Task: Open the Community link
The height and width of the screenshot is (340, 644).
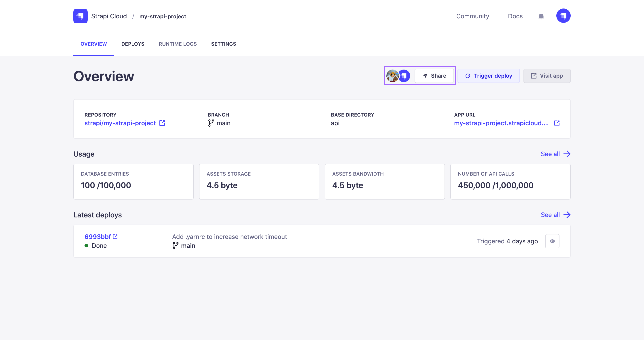Action: click(x=472, y=16)
